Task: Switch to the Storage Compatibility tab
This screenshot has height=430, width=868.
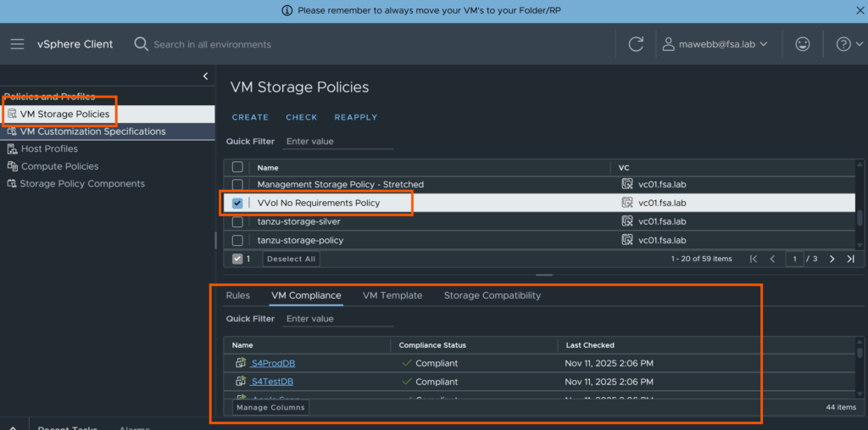Action: [492, 295]
